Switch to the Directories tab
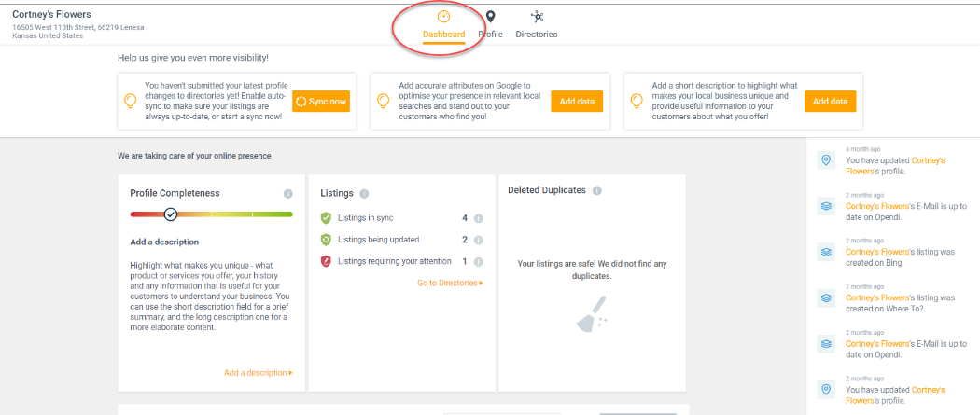Viewport: 980px width, 415px height. (x=537, y=35)
